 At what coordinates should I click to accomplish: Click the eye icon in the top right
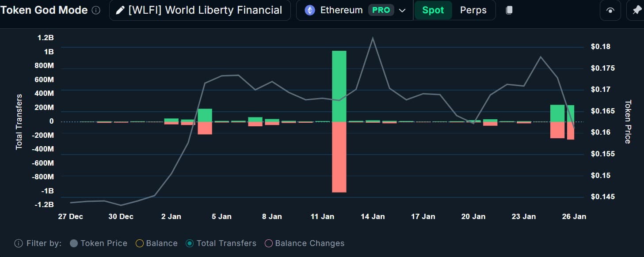click(610, 11)
